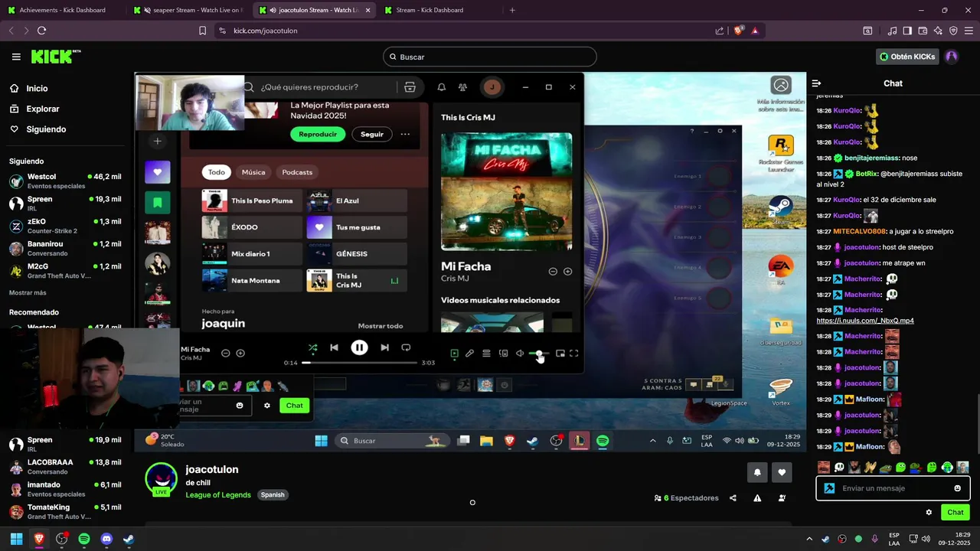Click the Obtén KICKs button

(907, 57)
